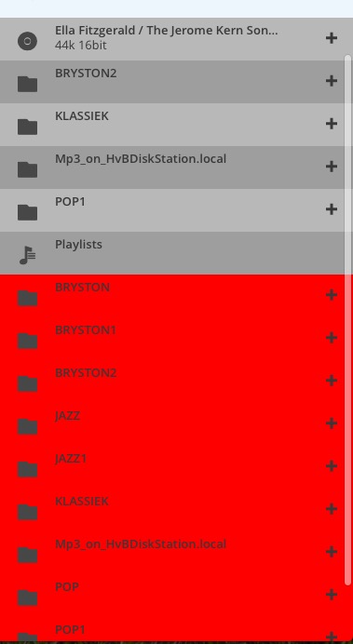353x644 pixels.
Task: Open red-section Mp3_on_HvBDiskStation.local folder
Action: [172, 553]
